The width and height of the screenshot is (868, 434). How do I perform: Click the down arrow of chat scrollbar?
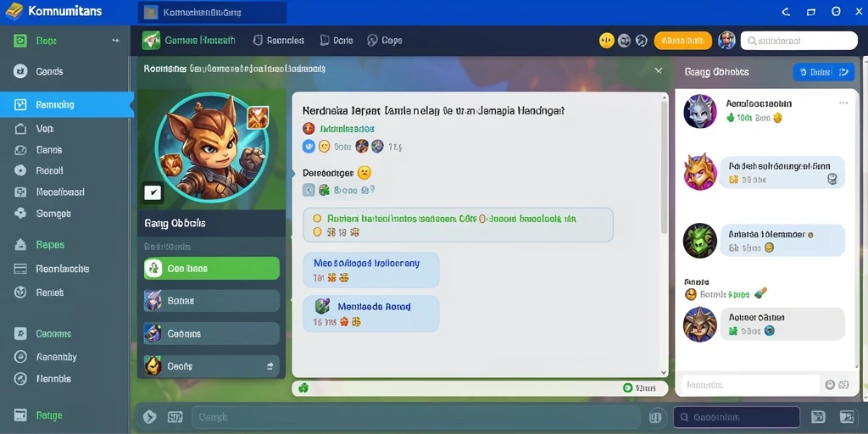click(x=665, y=373)
